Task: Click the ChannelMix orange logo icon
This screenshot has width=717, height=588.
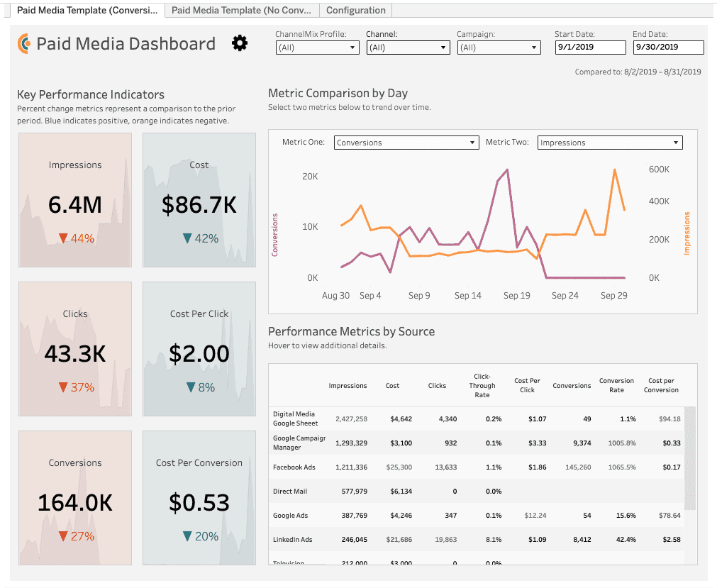Action: (x=24, y=43)
